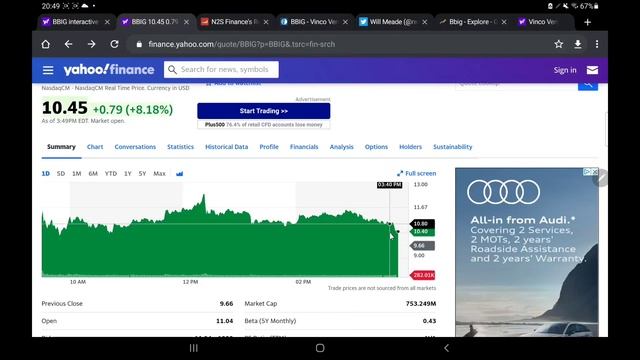The height and width of the screenshot is (360, 640).
Task: Close the Bbig - Explore tab
Action: tap(504, 22)
